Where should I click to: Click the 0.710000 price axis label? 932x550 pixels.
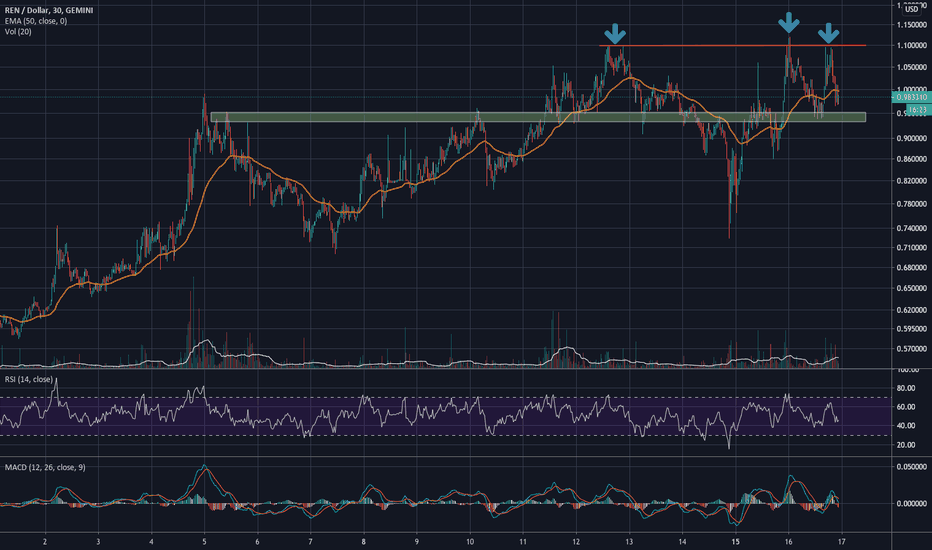pyautogui.click(x=911, y=247)
